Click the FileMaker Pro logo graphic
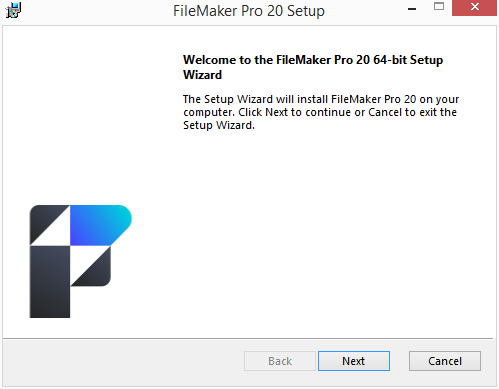This screenshot has height=389, width=499. 81,261
